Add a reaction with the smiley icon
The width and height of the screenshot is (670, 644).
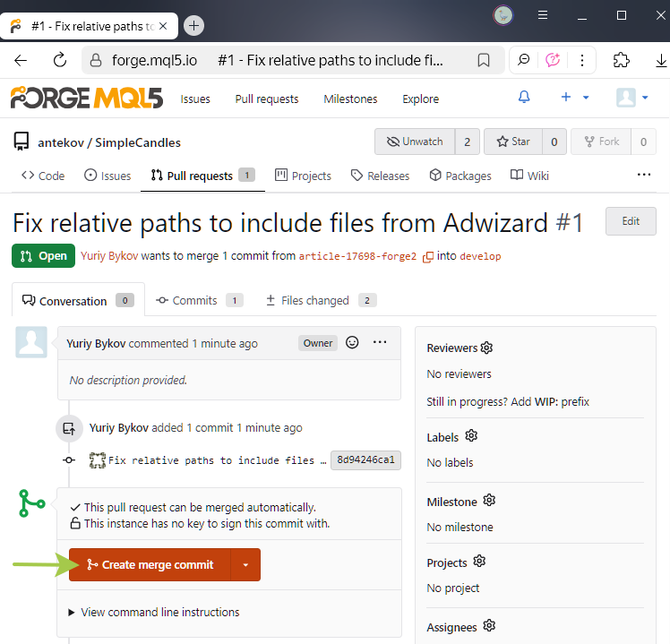pos(352,342)
